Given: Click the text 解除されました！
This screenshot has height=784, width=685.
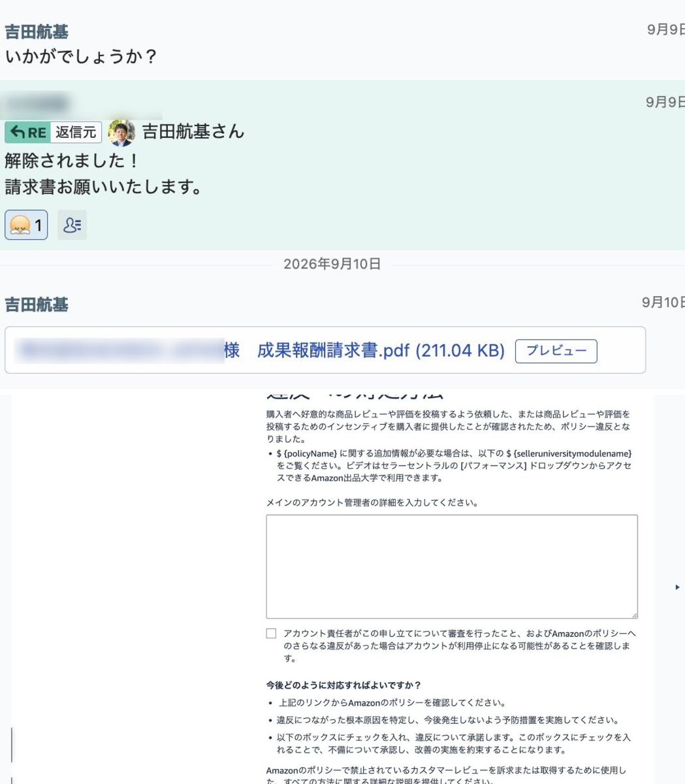Looking at the screenshot, I should 72,160.
